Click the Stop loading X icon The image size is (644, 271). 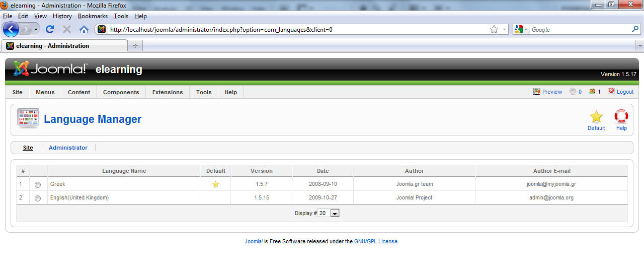pos(66,29)
